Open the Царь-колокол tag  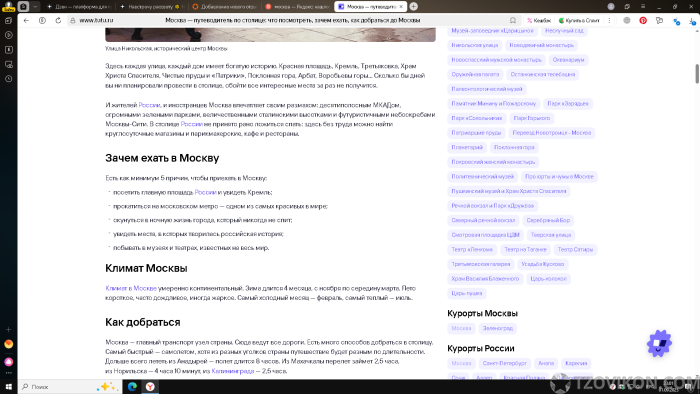[548, 279]
